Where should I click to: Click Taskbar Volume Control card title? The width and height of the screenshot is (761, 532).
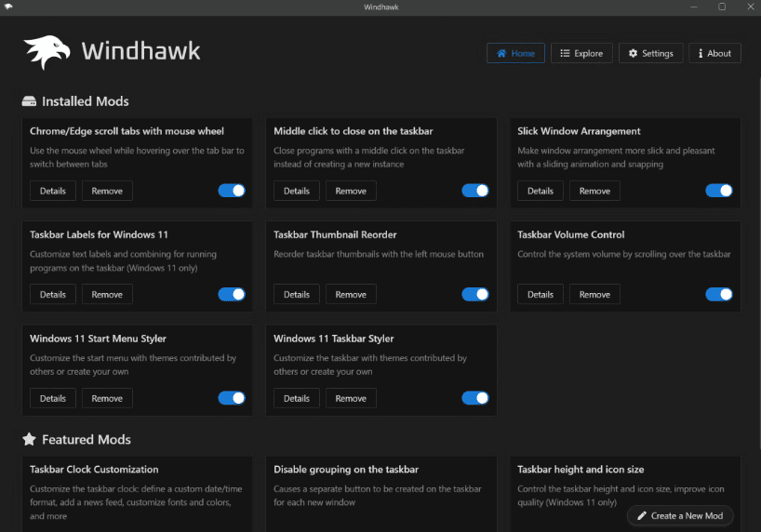pyautogui.click(x=571, y=234)
